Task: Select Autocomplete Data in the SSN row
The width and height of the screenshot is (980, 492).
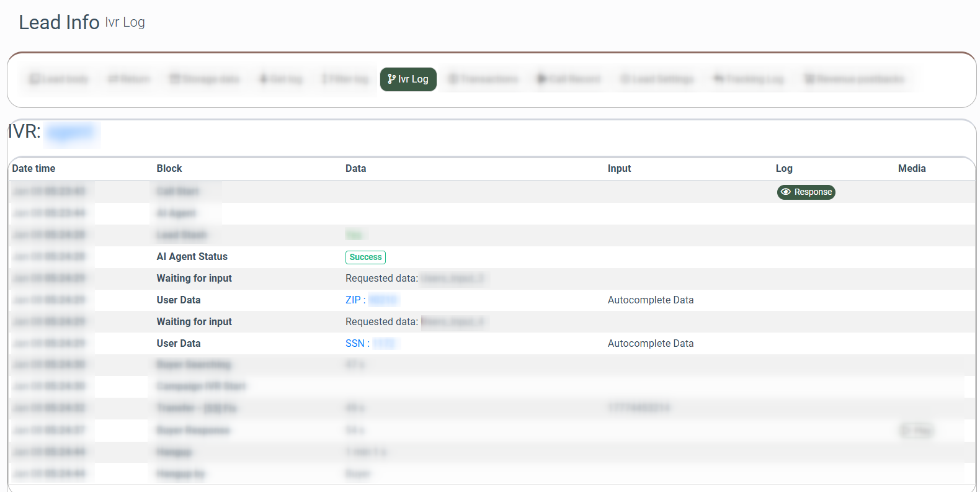Action: pos(650,344)
